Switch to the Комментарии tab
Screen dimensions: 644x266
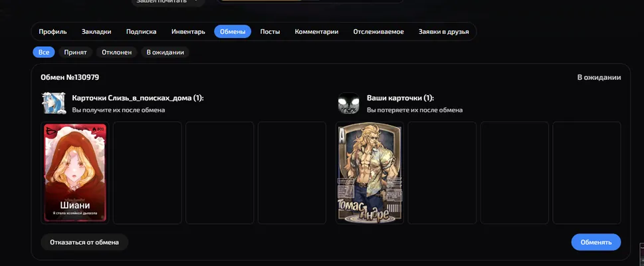coord(316,32)
